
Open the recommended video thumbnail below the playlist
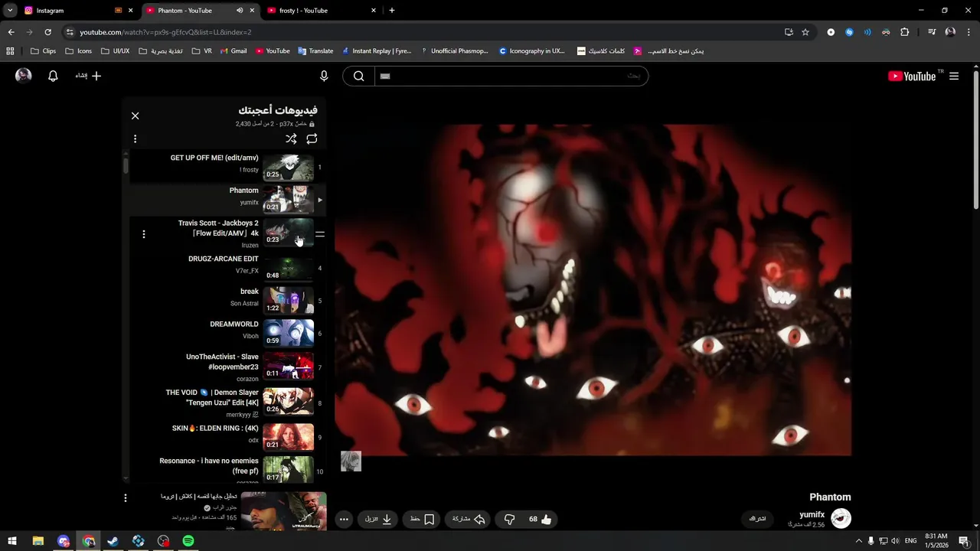click(x=283, y=510)
